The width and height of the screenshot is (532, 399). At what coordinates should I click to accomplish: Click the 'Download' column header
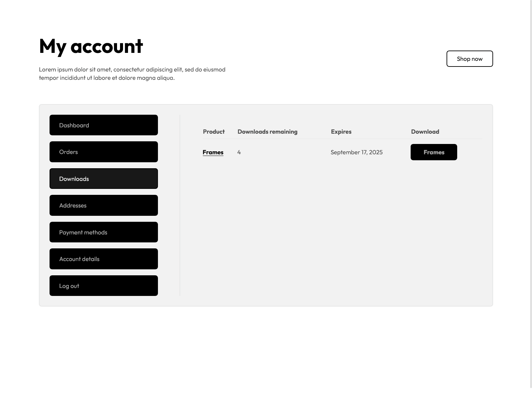[425, 132]
